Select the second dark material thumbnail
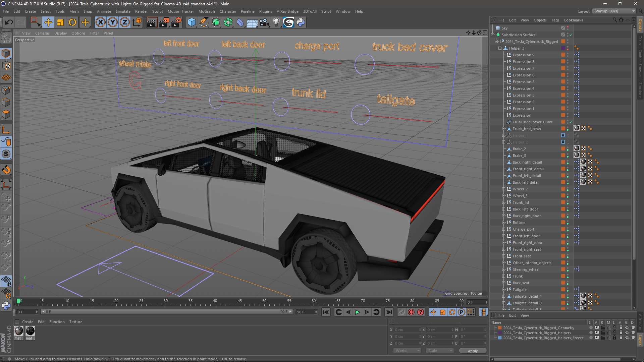The image size is (644, 362). point(30,331)
